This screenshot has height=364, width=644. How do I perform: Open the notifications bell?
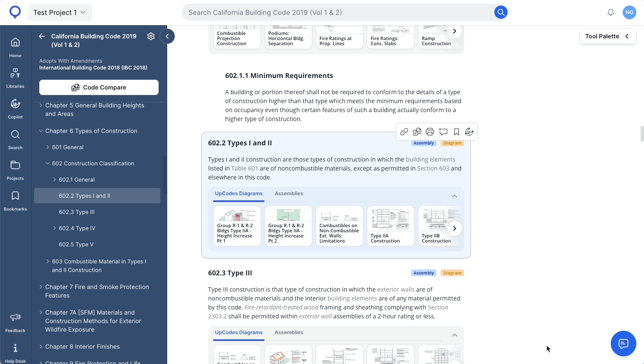point(611,12)
